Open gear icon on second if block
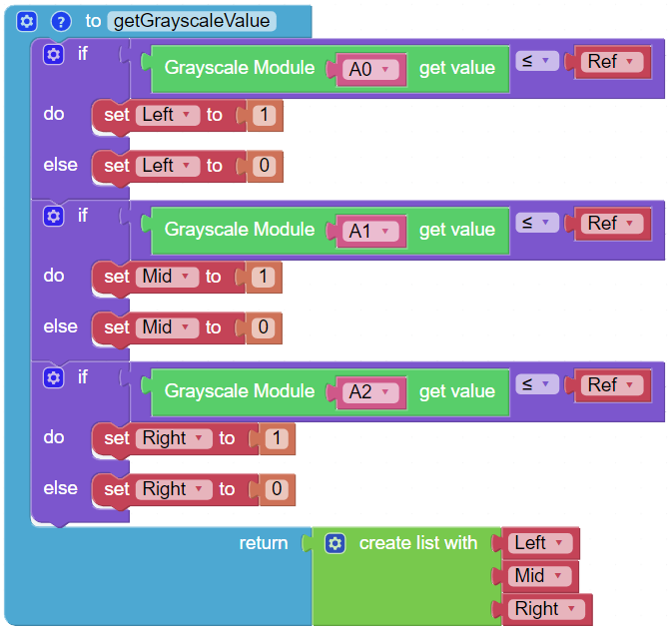The image size is (672, 634). click(x=54, y=216)
